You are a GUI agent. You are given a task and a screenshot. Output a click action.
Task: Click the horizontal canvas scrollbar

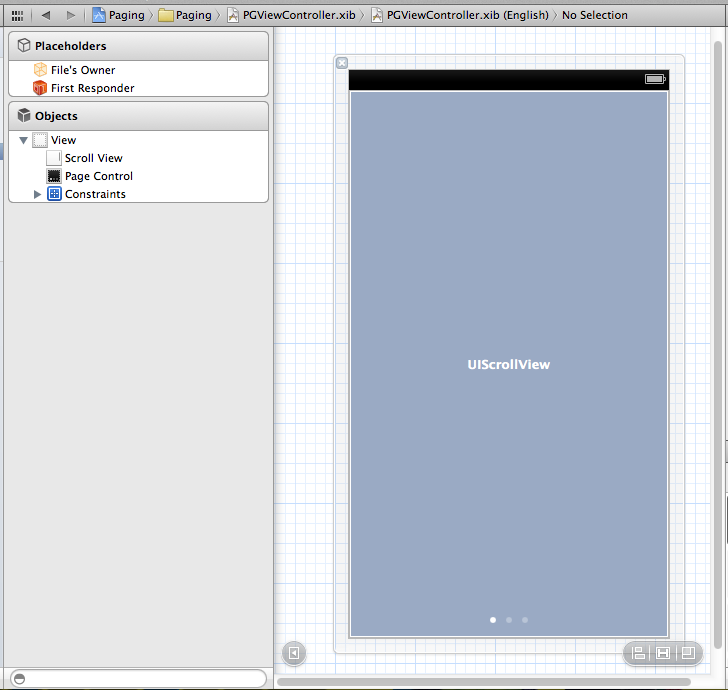[483, 682]
